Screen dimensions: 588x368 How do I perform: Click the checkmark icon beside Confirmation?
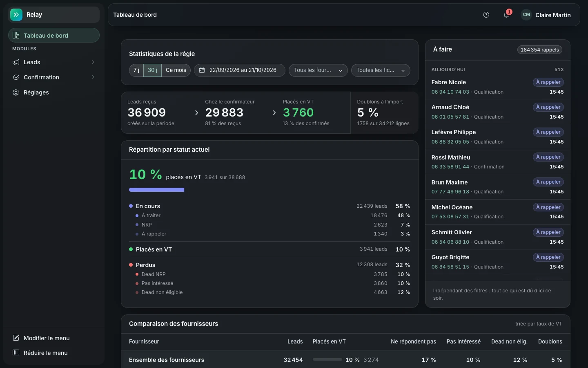click(x=16, y=77)
